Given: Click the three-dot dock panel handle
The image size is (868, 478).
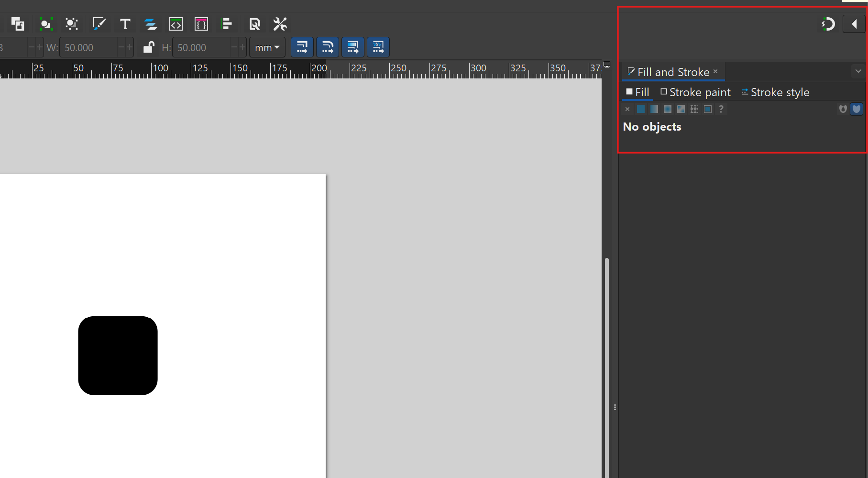Looking at the screenshot, I should point(615,407).
